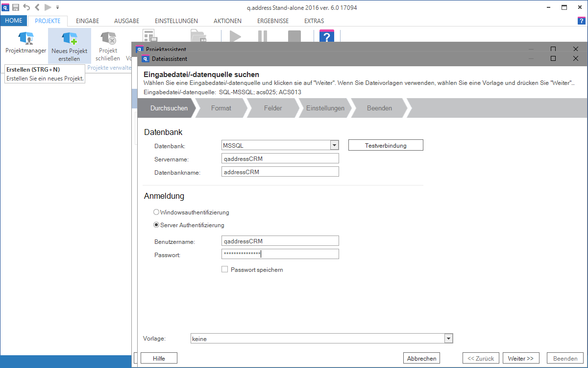This screenshot has height=368, width=588.
Task: Click the Neues Projekt erstellen icon
Action: 69,39
